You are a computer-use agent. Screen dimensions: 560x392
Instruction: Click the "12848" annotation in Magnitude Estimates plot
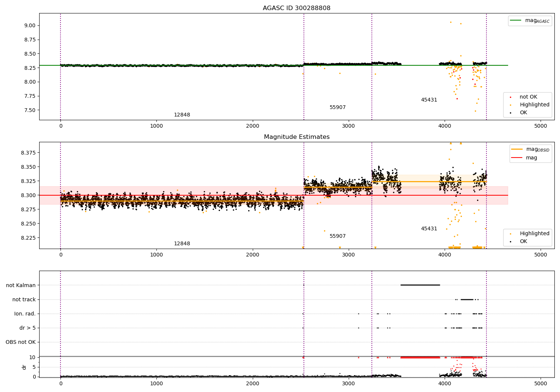(x=182, y=244)
